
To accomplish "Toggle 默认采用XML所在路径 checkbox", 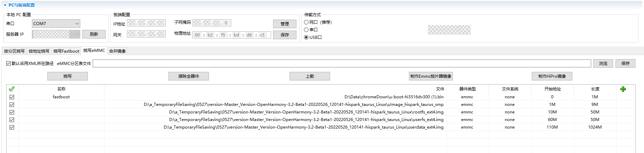I will (8, 63).
